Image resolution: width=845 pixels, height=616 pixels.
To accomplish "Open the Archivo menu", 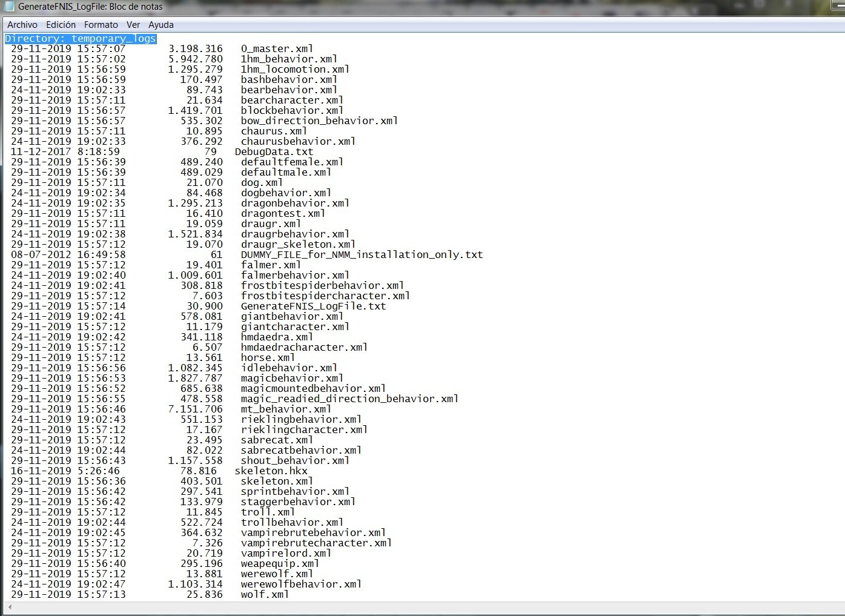I will tap(22, 25).
